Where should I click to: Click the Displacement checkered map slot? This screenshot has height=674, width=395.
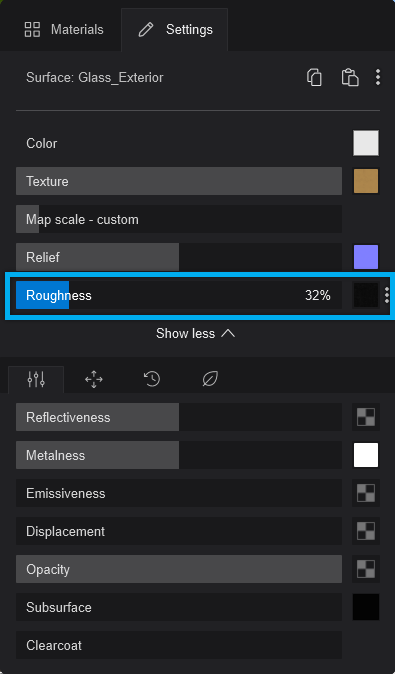point(366,531)
